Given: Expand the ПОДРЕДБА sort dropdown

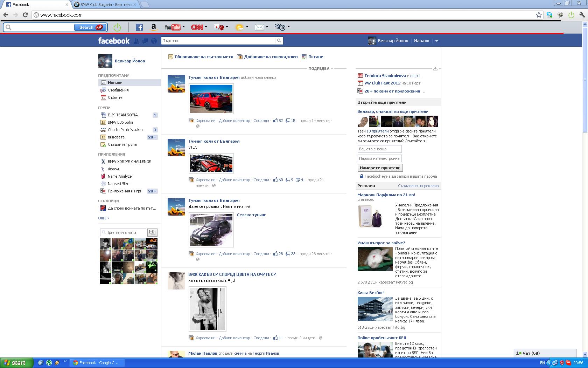Looking at the screenshot, I should (320, 68).
